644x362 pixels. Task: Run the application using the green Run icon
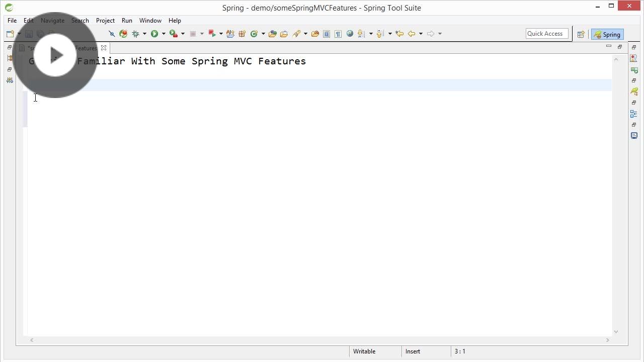154,34
